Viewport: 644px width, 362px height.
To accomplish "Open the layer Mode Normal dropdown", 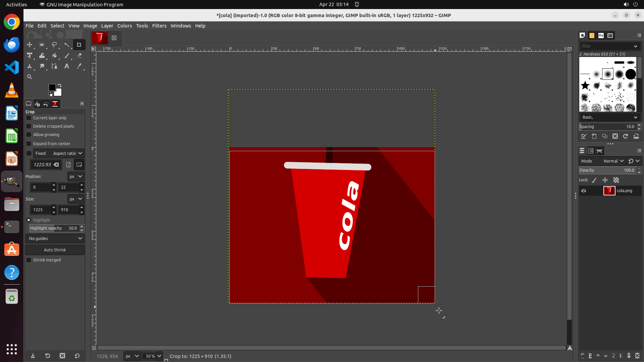I will (613, 161).
